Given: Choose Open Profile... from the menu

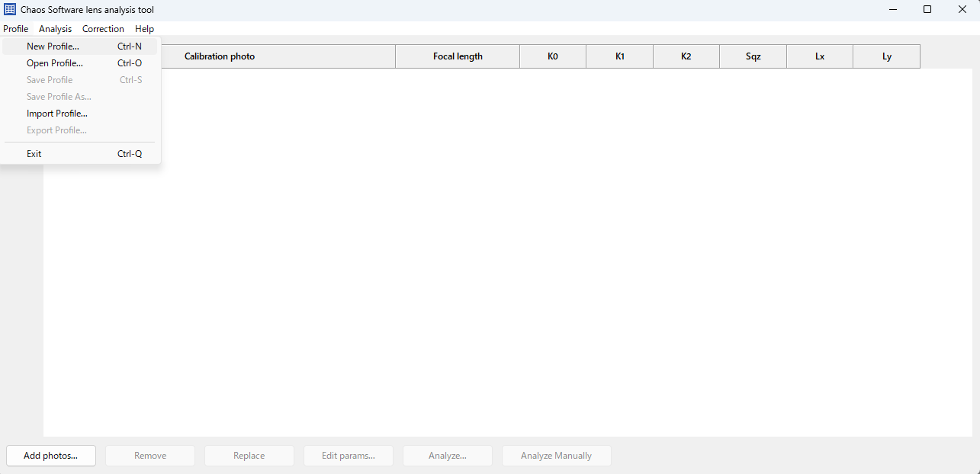Looking at the screenshot, I should (80, 63).
